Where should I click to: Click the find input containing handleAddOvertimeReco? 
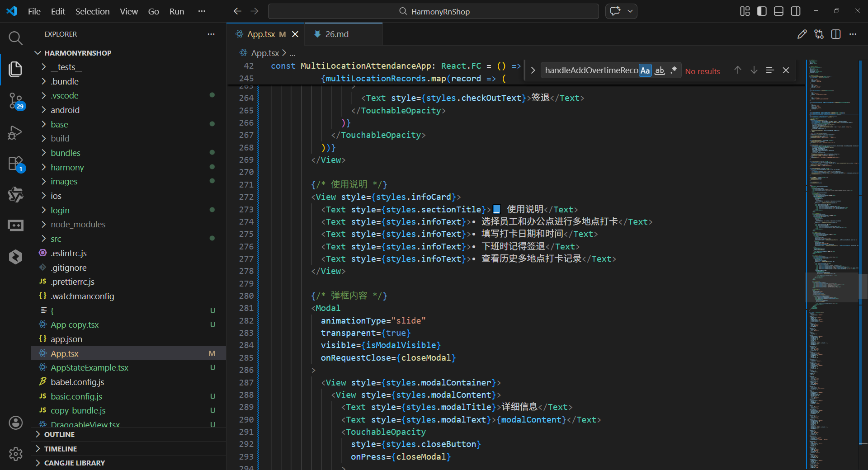click(590, 70)
